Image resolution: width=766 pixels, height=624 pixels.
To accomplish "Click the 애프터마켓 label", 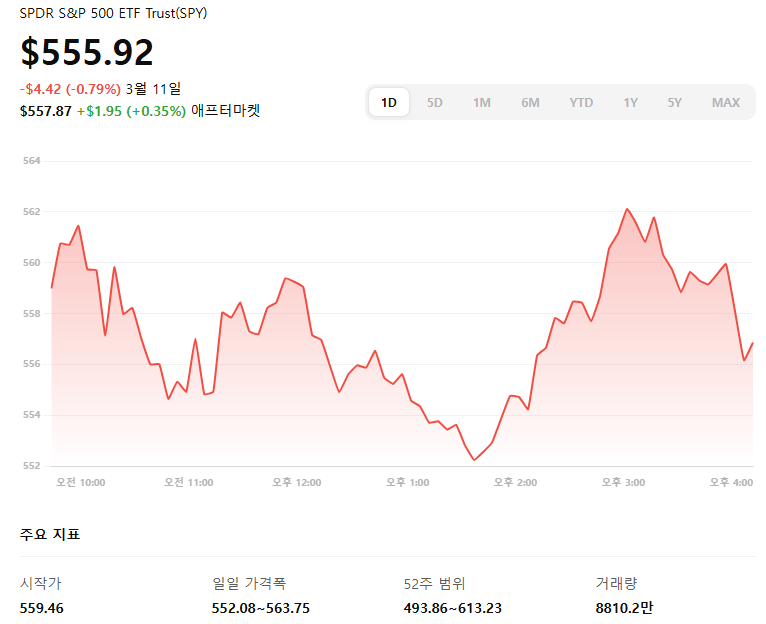I will point(226,110).
